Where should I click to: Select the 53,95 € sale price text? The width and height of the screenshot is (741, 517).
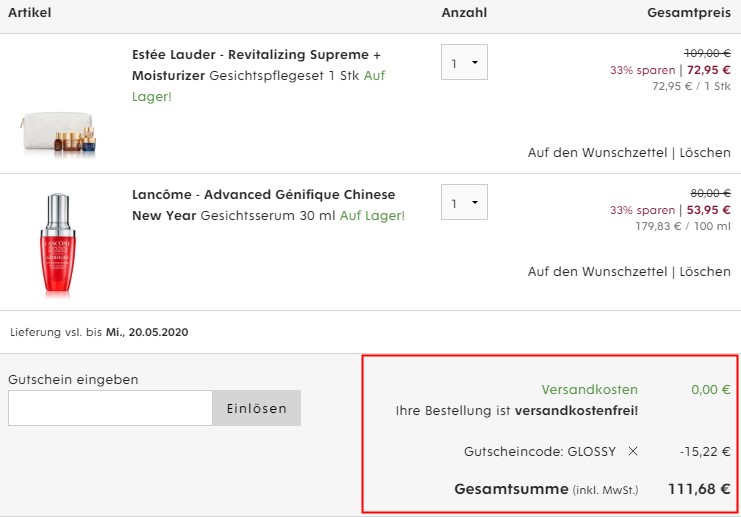709,210
